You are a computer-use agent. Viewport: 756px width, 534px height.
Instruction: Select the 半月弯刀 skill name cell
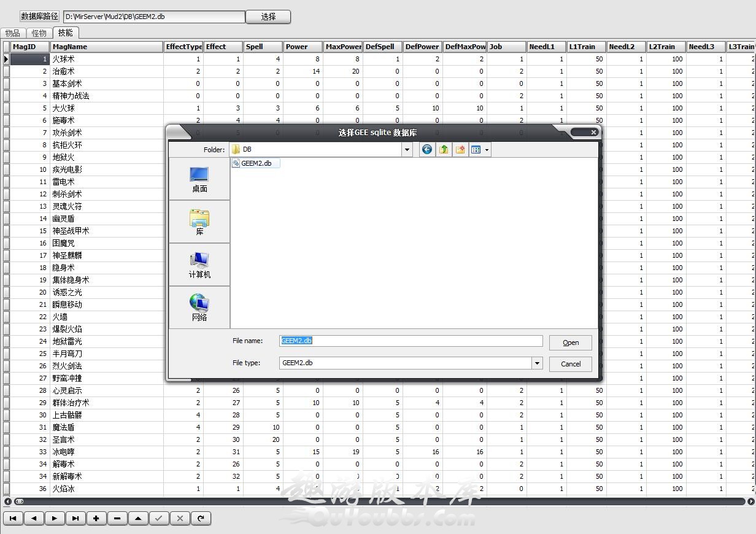pyautogui.click(x=107, y=354)
